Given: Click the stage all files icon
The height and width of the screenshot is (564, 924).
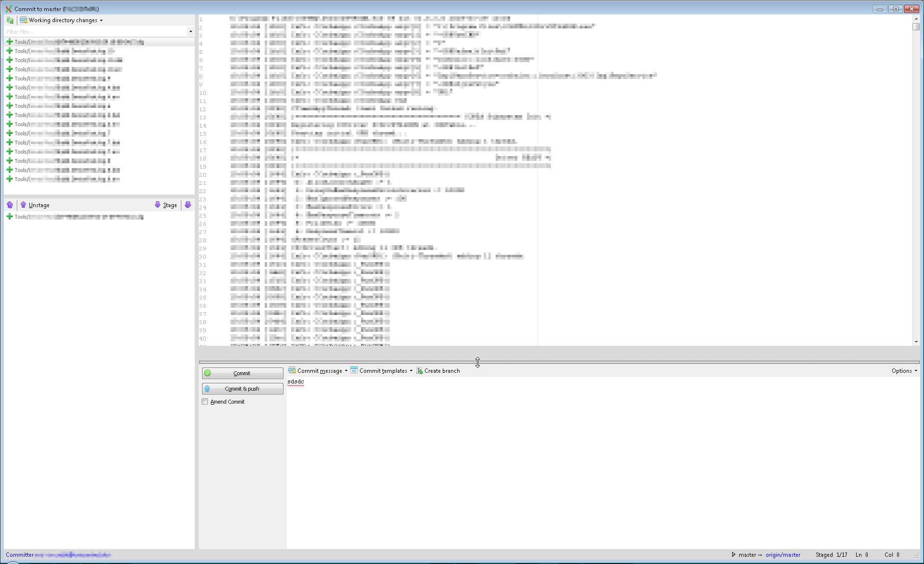Looking at the screenshot, I should coord(188,205).
